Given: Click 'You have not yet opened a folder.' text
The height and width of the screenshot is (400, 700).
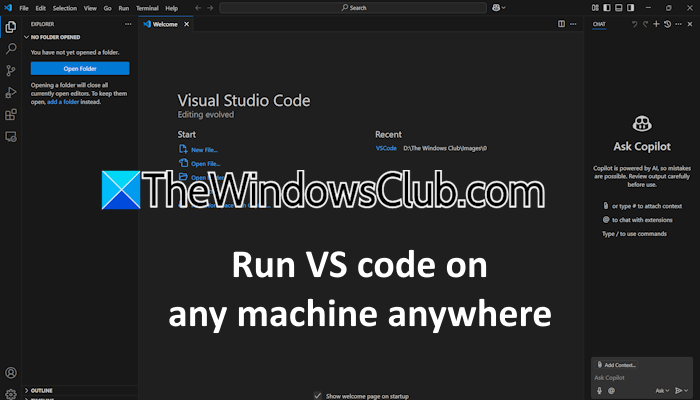Looking at the screenshot, I should click(x=75, y=52).
